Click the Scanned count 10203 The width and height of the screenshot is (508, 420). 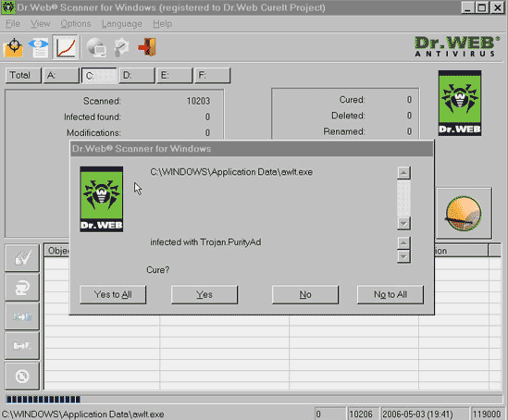[x=198, y=101]
